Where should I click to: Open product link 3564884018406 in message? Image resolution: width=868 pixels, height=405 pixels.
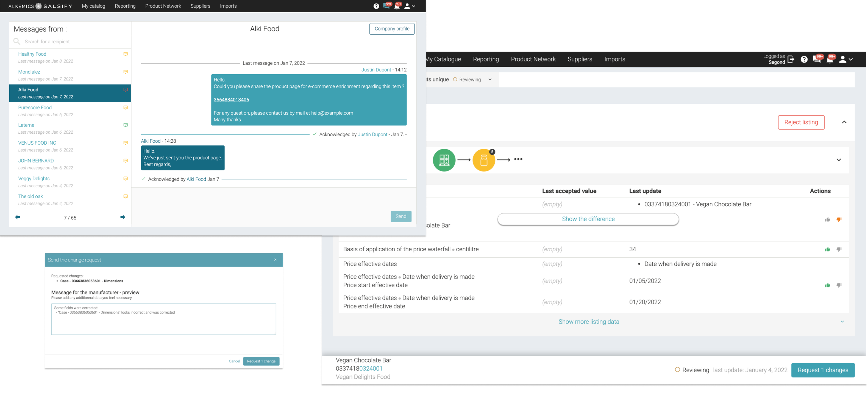[x=231, y=100]
